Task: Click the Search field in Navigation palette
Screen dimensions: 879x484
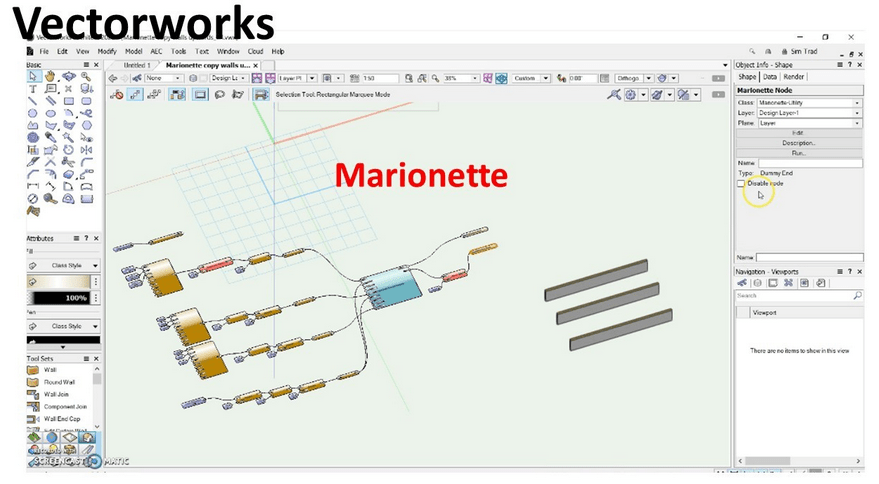Action: 793,296
